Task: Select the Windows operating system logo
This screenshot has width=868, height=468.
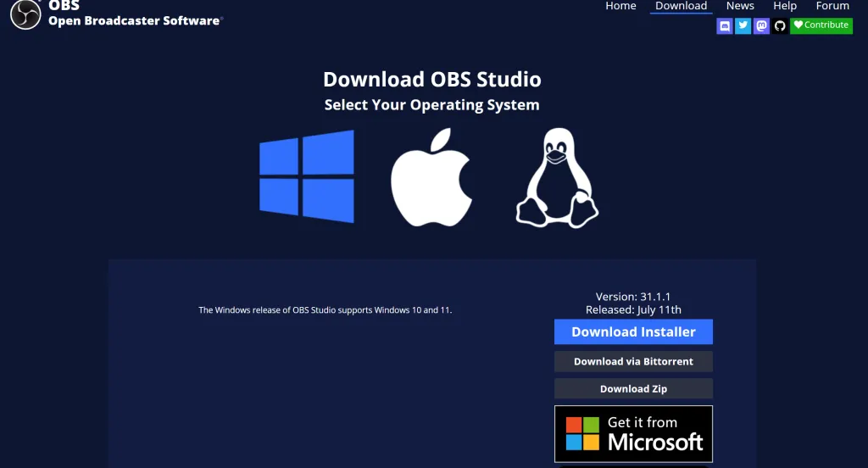Action: pyautogui.click(x=307, y=176)
